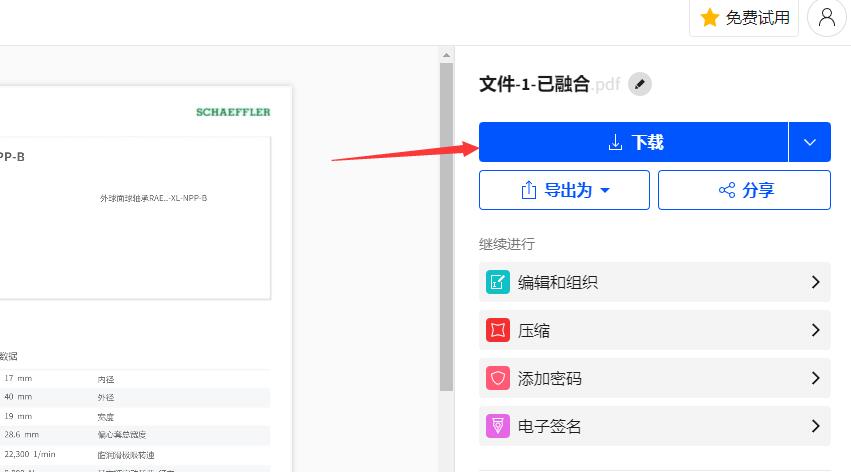The width and height of the screenshot is (851, 472).
Task: Click the star icon beside 免费试用
Action: (709, 18)
